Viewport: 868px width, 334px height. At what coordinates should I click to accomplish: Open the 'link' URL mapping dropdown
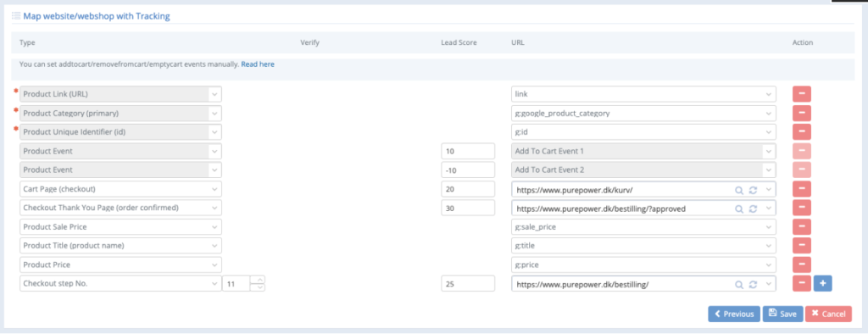coord(643,94)
